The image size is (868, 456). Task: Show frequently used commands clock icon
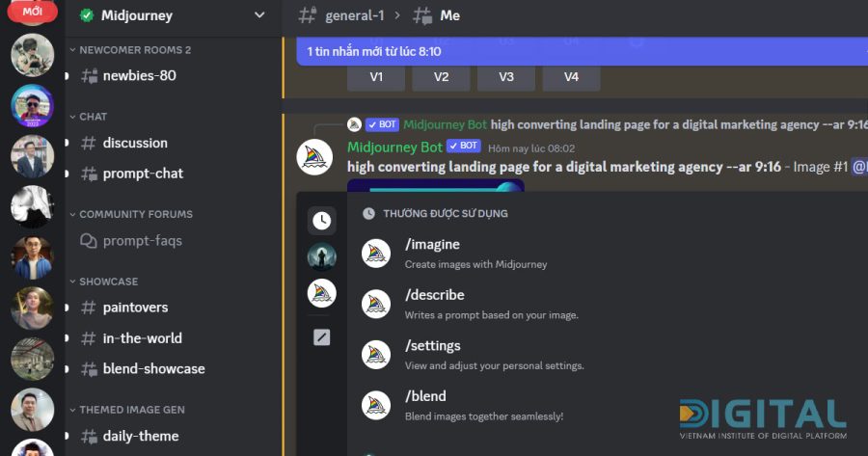(x=321, y=221)
